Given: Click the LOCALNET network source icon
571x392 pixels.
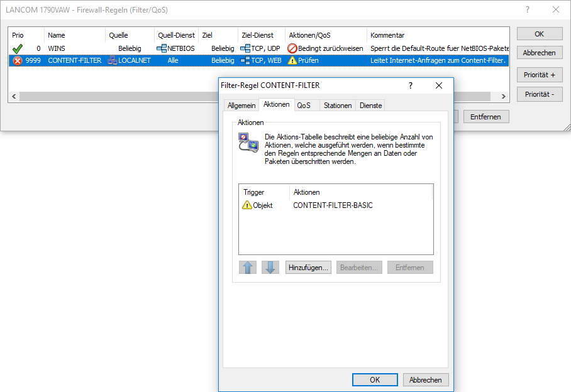Looking at the screenshot, I should click(113, 60).
